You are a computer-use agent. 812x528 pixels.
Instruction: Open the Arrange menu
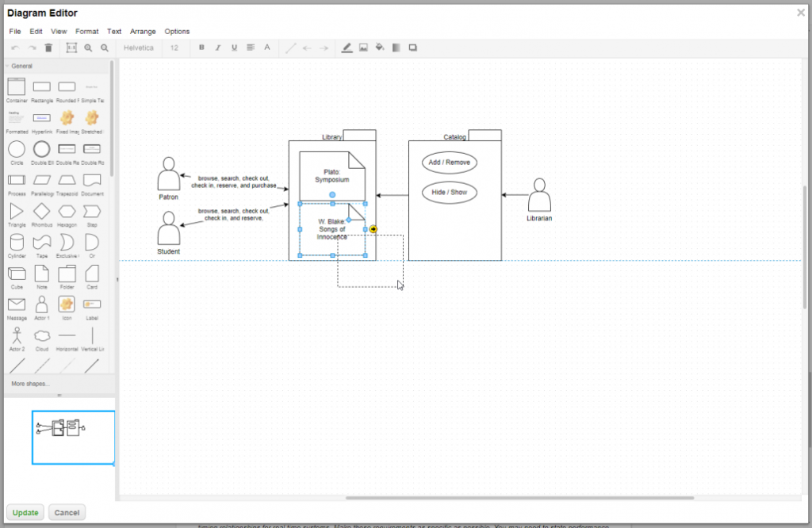point(143,31)
